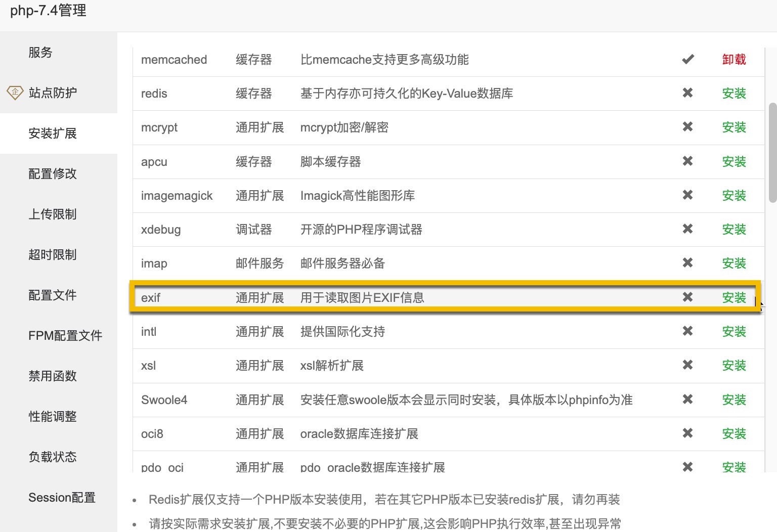This screenshot has height=532, width=777.
Task: Click the installed checkmark icon for memcached
Action: 687,59
